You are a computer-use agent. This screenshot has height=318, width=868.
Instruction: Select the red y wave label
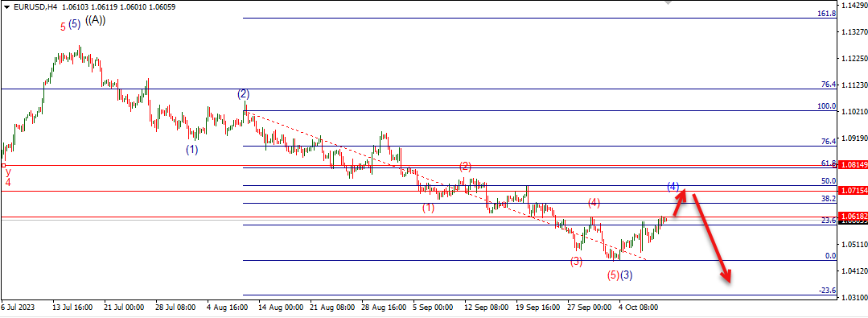(x=8, y=171)
